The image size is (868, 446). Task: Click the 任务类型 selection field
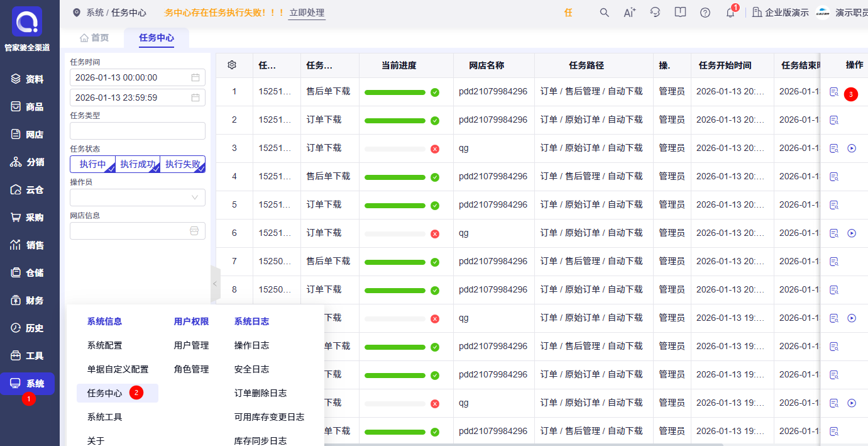[x=138, y=131]
